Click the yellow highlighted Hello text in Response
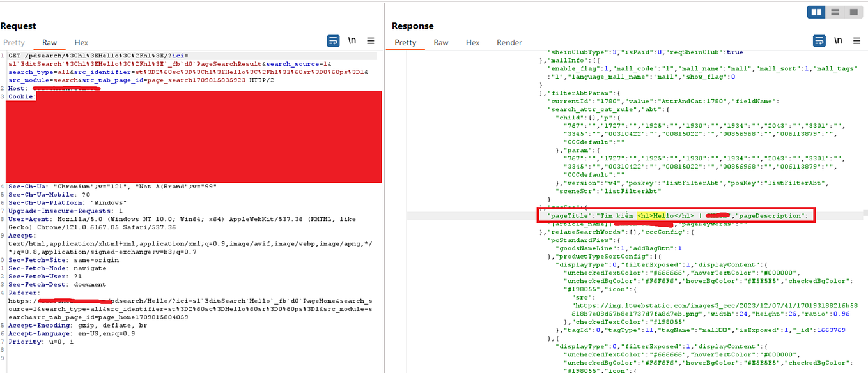This screenshot has width=868, height=373. (x=653, y=215)
